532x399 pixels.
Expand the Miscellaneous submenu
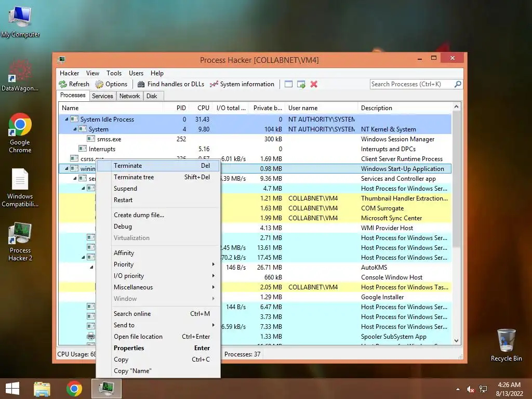(158, 287)
